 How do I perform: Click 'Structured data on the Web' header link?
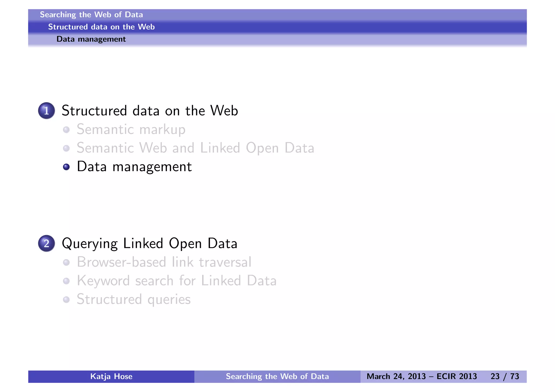pos(101,27)
